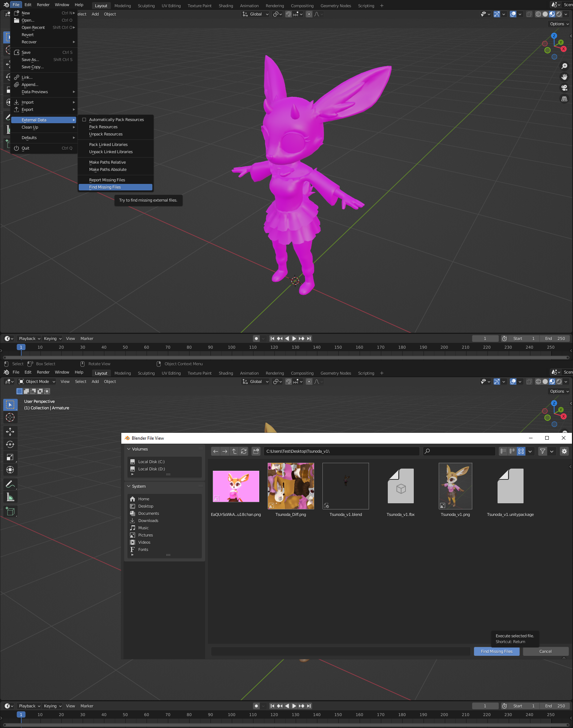This screenshot has width=573, height=728.
Task: Choose Report Missing Files
Action: pos(116,180)
